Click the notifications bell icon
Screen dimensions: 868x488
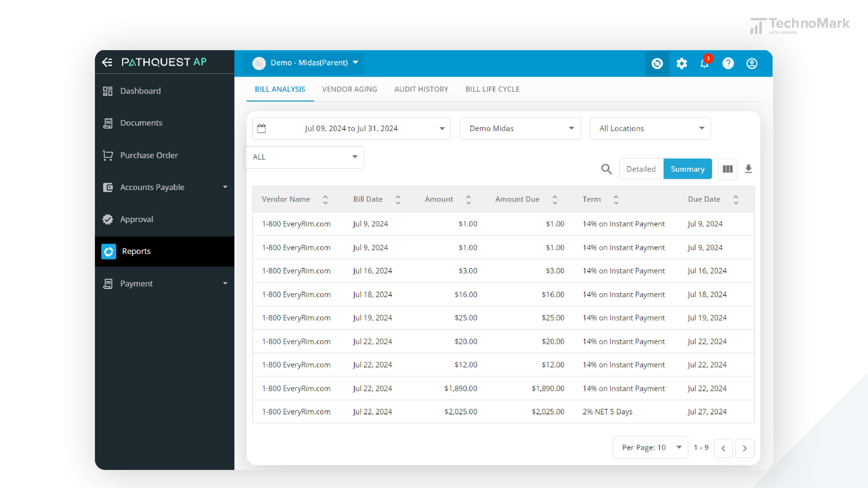pyautogui.click(x=704, y=64)
